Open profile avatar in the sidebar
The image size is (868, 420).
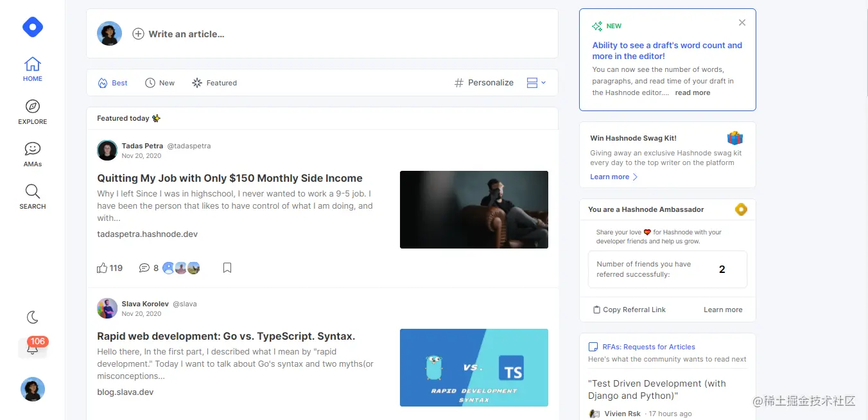[33, 389]
